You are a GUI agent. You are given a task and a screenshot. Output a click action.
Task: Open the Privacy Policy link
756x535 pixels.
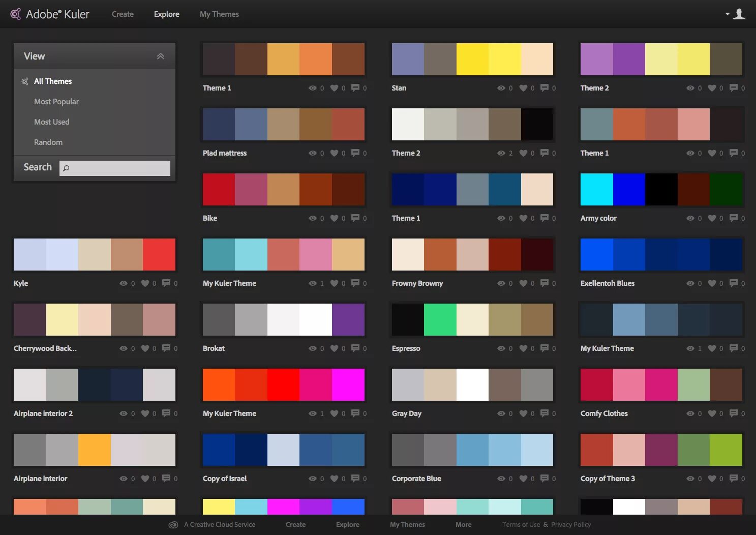point(570,524)
